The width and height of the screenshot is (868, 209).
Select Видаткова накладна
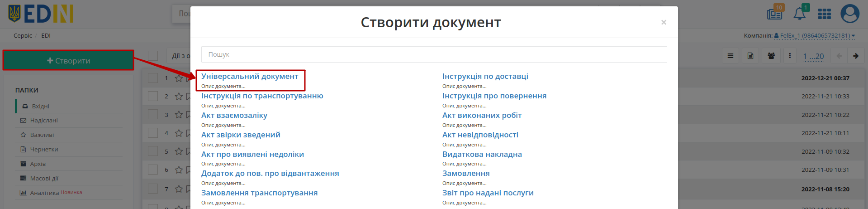482,154
